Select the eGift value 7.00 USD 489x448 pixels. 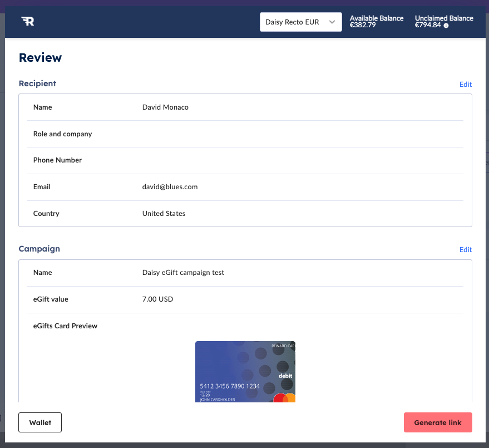tap(157, 299)
